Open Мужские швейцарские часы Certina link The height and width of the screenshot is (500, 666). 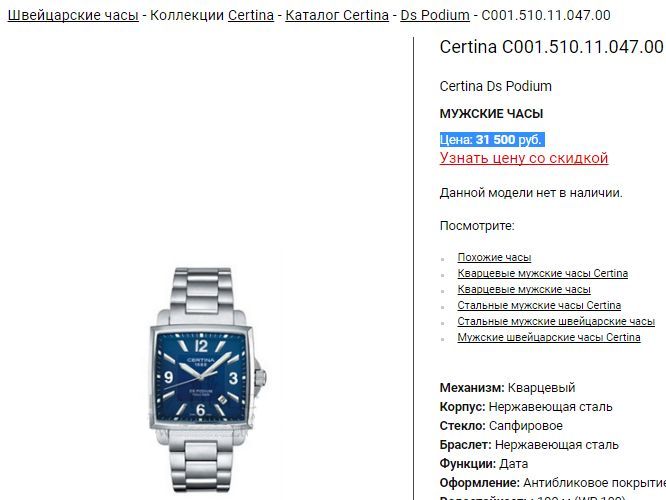coord(549,337)
